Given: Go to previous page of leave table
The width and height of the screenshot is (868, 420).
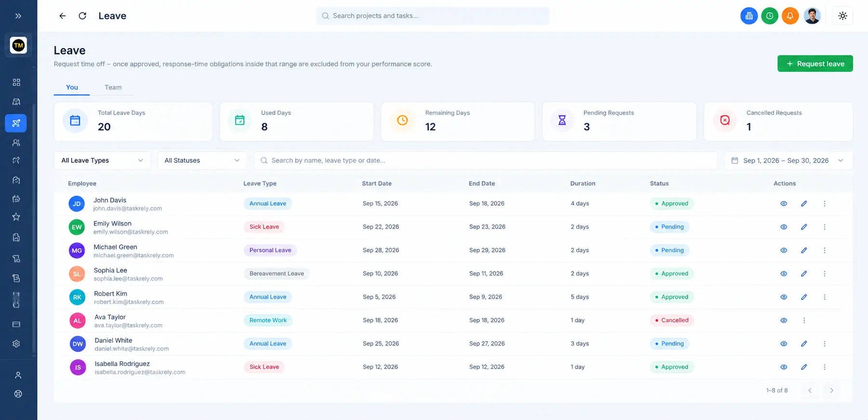Looking at the screenshot, I should 810,391.
